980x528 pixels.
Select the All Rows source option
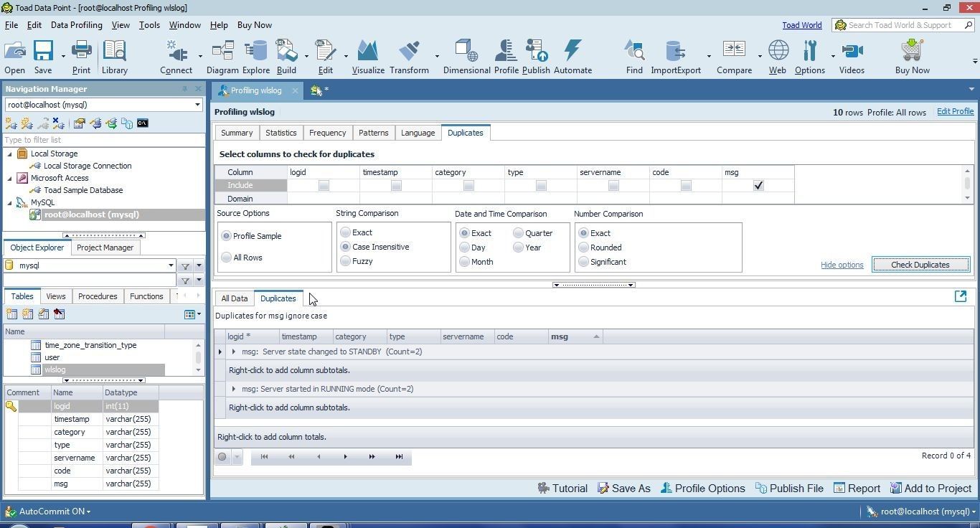coord(227,258)
